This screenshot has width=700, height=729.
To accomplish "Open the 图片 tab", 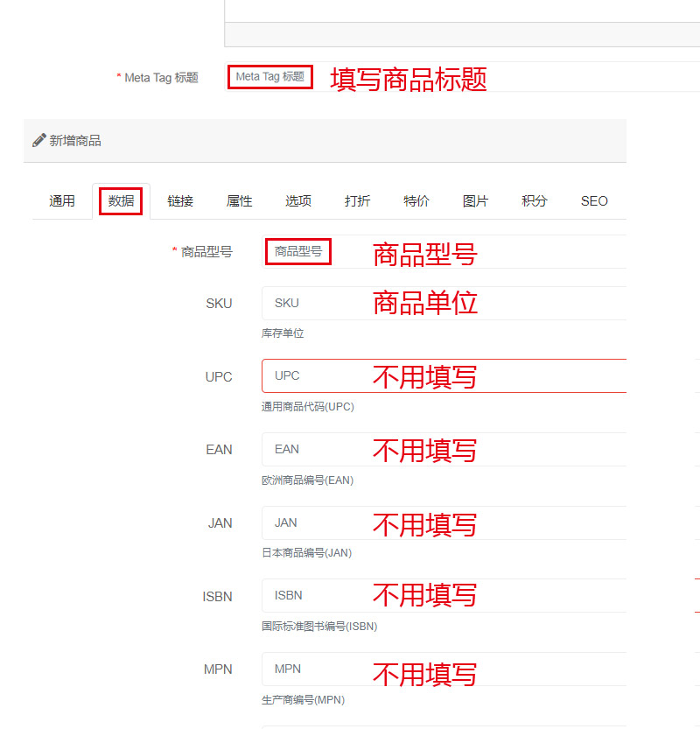I will pos(475,201).
